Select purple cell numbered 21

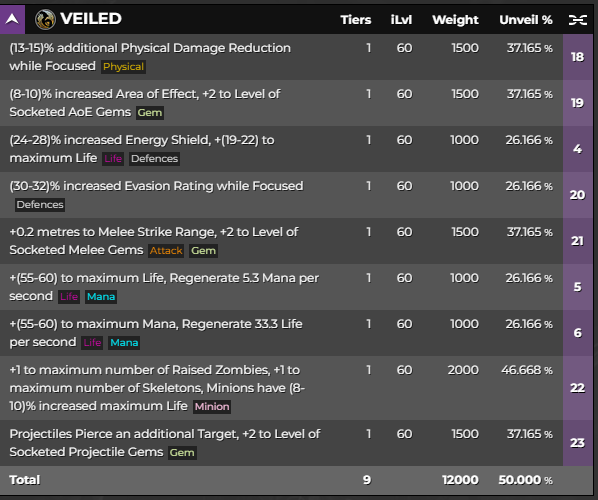tap(577, 241)
